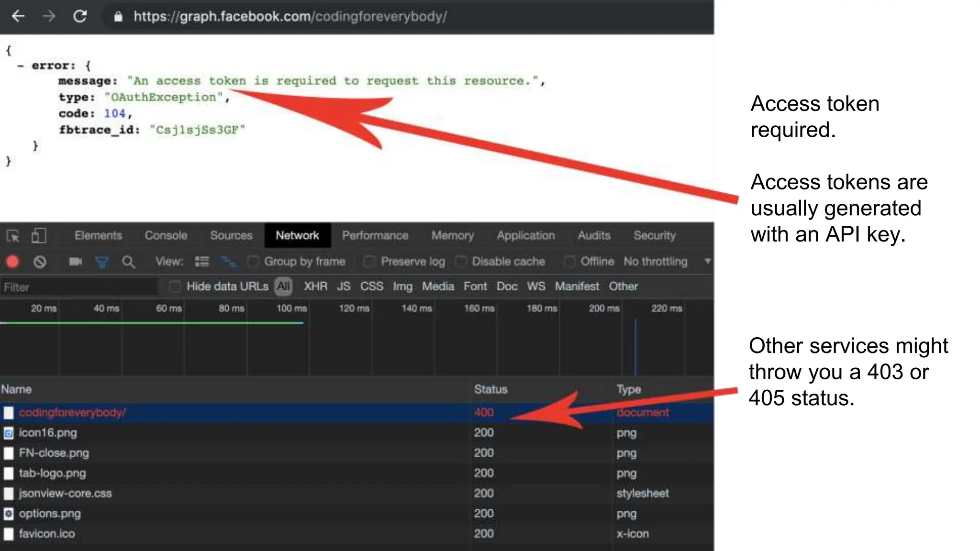Select the codingforeverybody/ request row
This screenshot has height=551, width=980.
[x=72, y=412]
